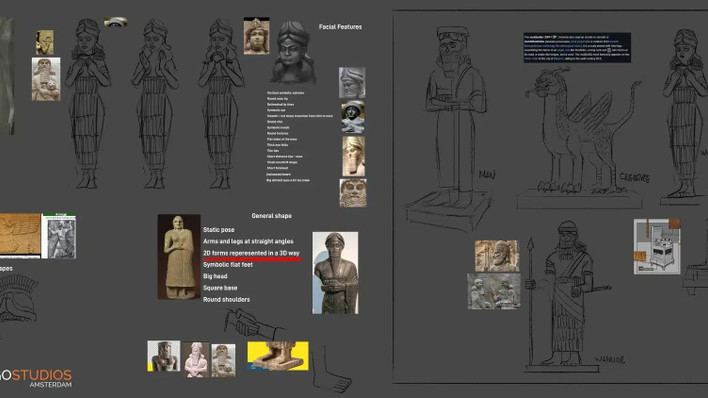The width and height of the screenshot is (708, 398).
Task: Select the dark seated statue photo on yellow
Action: point(163,356)
